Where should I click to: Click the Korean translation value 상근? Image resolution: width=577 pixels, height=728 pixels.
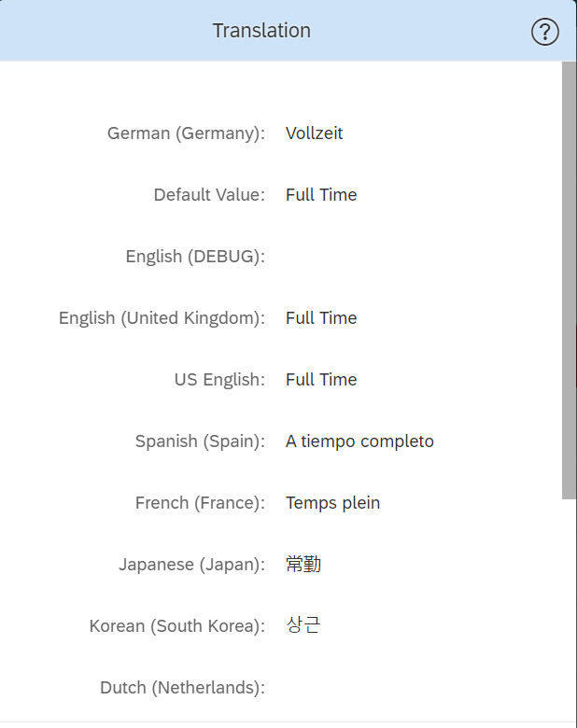(303, 625)
